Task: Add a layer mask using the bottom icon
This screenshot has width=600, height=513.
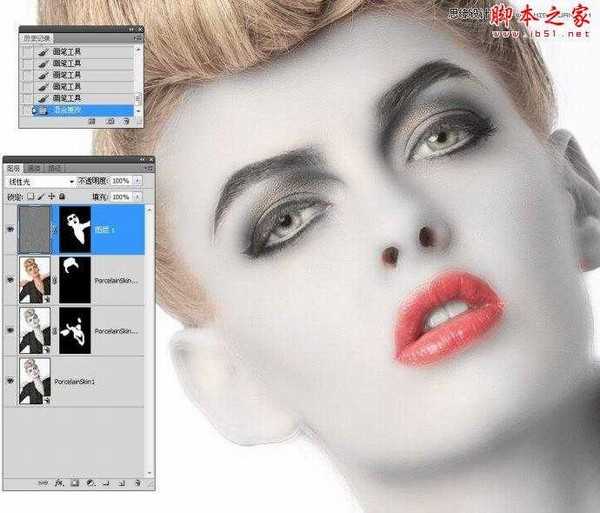Action: coord(74,483)
